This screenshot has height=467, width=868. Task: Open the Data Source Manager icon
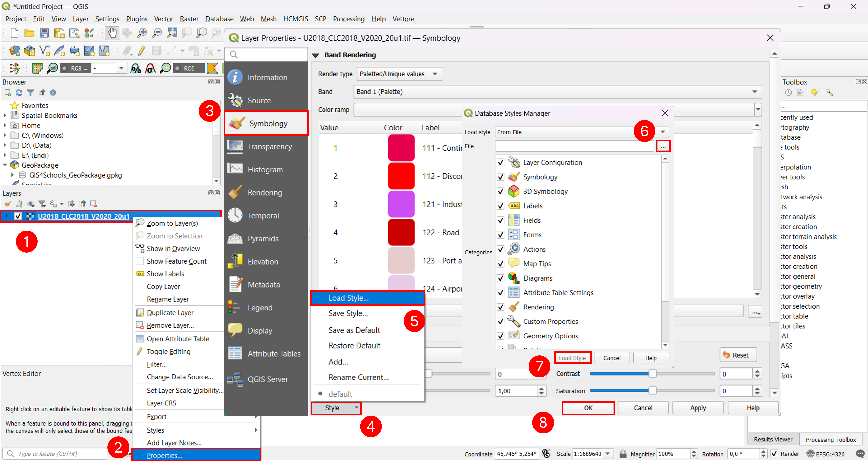14,51
